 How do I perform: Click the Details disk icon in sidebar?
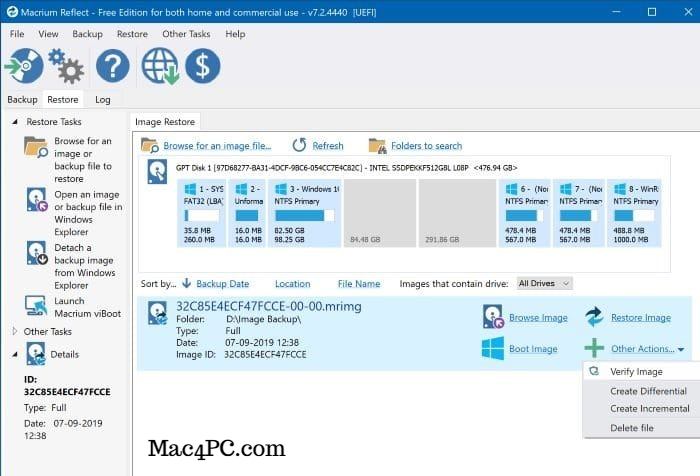pos(36,354)
